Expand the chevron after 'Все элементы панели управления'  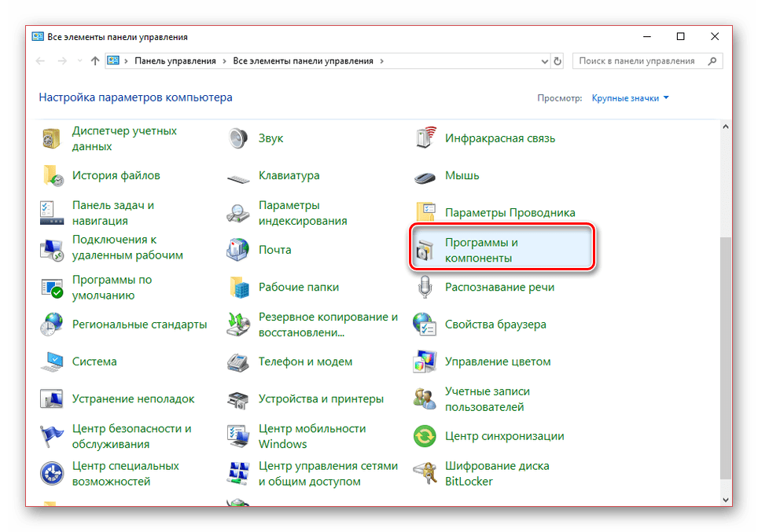pos(382,61)
